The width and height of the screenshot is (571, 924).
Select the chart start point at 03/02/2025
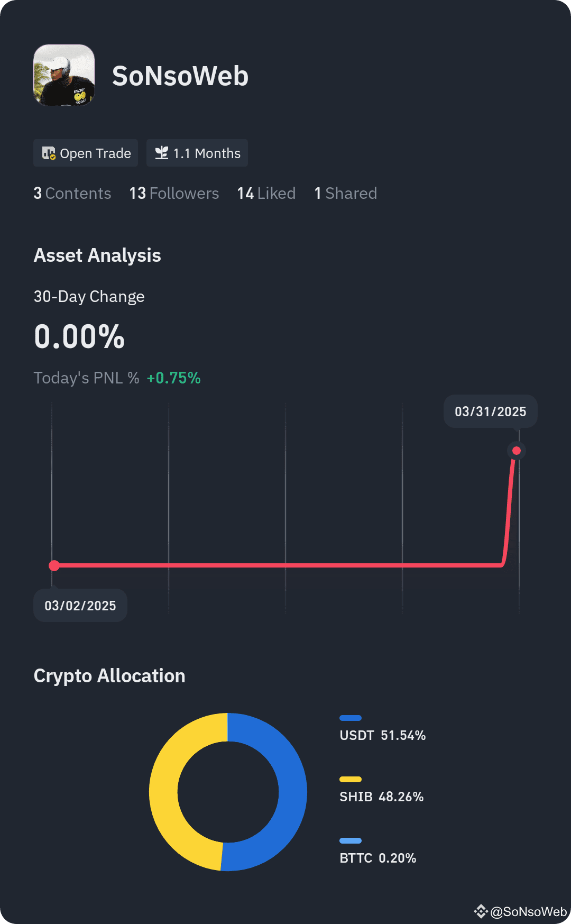(54, 565)
